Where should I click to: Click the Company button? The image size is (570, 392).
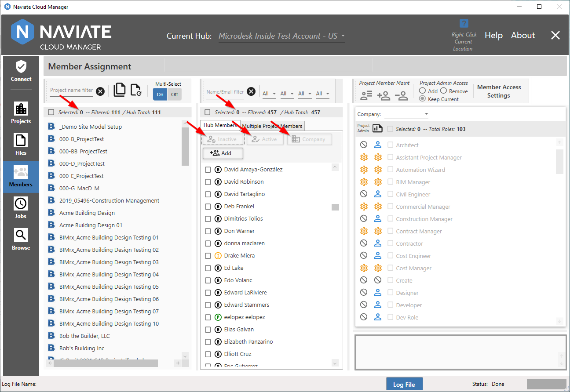point(310,139)
